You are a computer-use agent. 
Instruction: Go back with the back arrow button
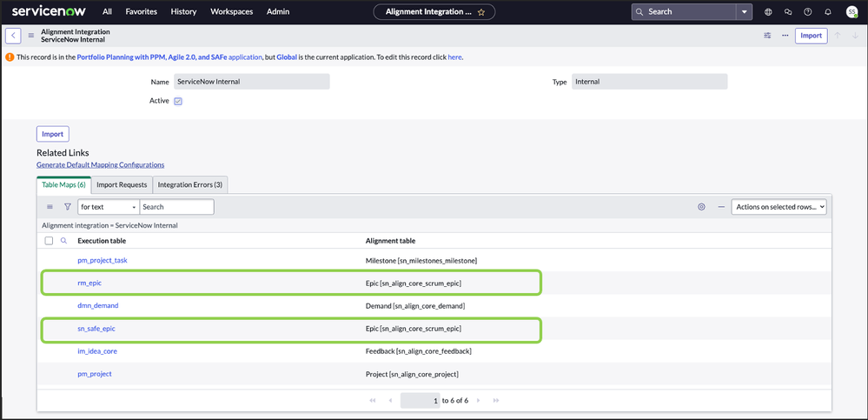[x=13, y=36]
